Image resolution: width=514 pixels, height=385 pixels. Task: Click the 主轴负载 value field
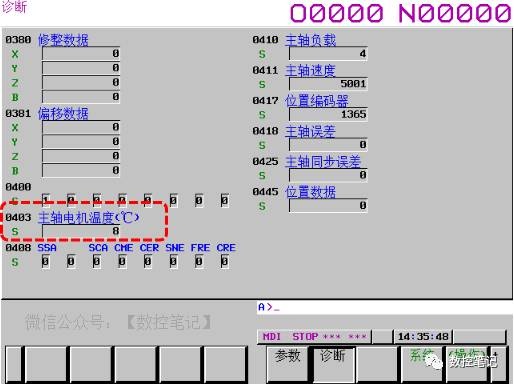tap(328, 54)
